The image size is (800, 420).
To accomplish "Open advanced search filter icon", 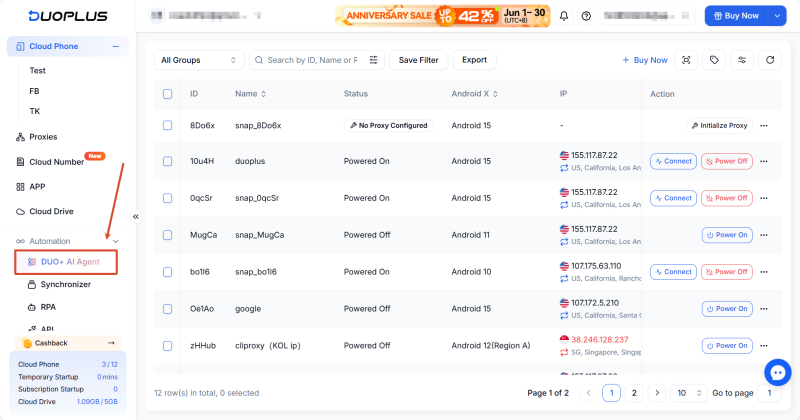I will pyautogui.click(x=373, y=60).
